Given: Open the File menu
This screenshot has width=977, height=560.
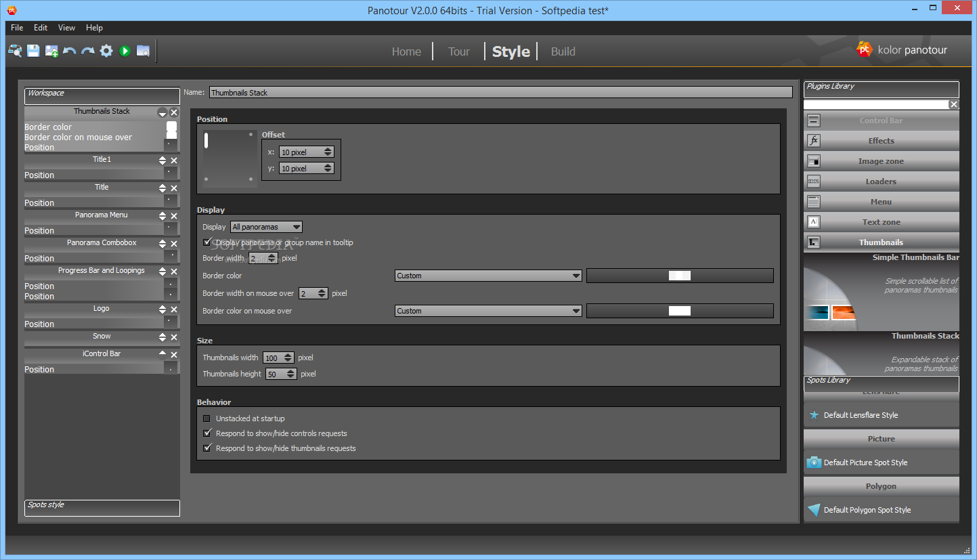Looking at the screenshot, I should [17, 28].
